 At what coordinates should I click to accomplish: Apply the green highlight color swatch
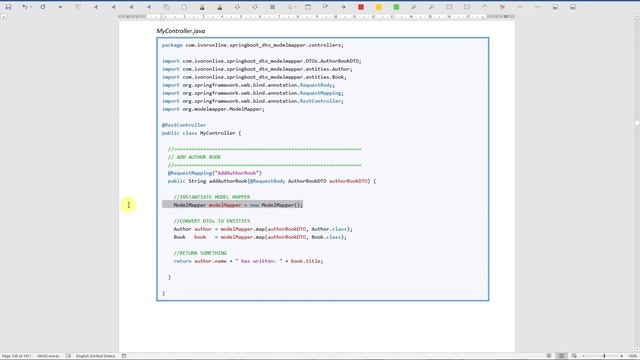pos(396,7)
